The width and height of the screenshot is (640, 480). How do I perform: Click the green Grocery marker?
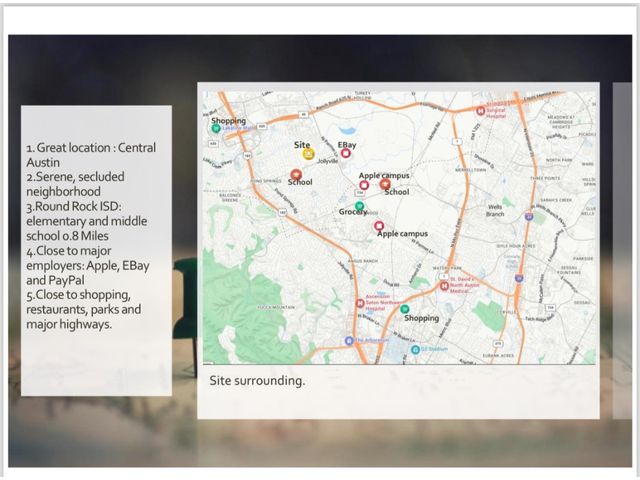[359, 206]
